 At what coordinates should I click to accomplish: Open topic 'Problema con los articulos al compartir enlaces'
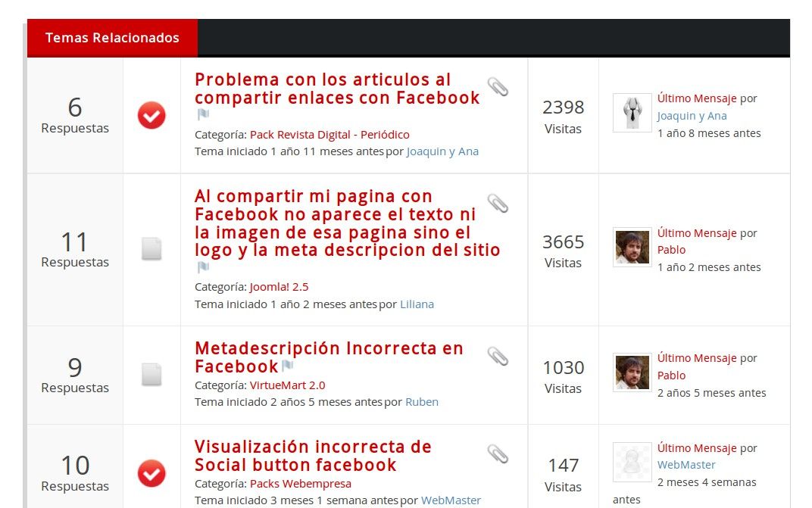[x=337, y=89]
